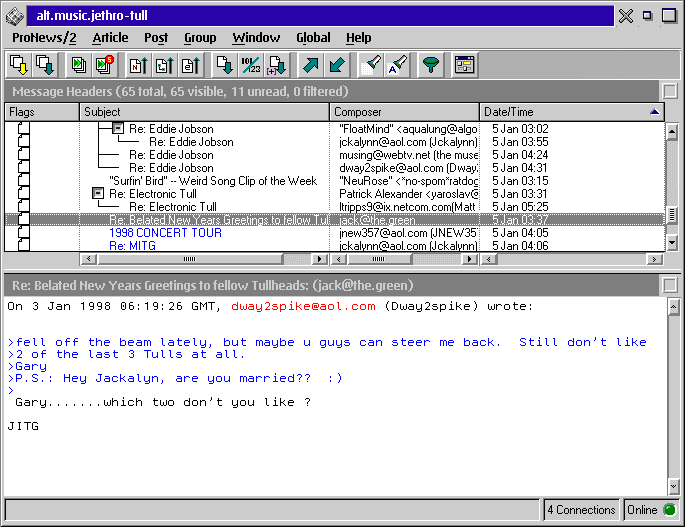Click the Online status text

[x=642, y=510]
